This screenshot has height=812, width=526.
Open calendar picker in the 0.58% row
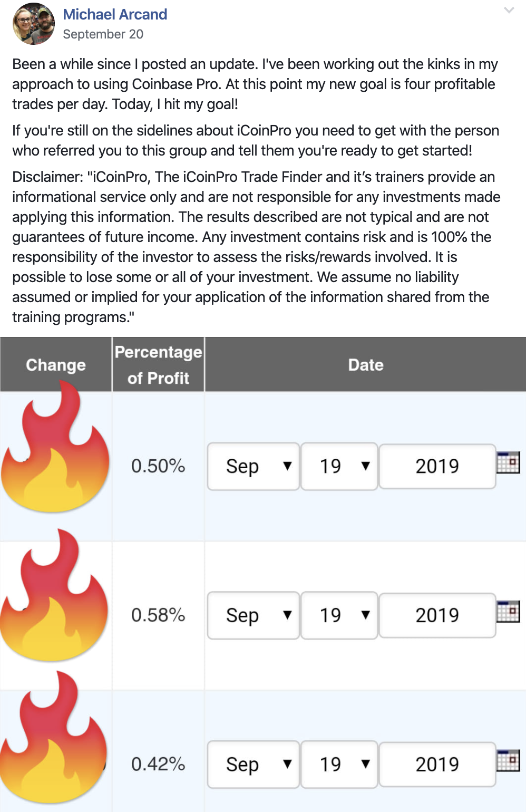click(x=508, y=612)
